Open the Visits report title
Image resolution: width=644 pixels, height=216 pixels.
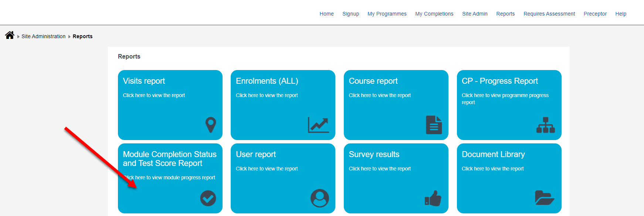coord(144,81)
